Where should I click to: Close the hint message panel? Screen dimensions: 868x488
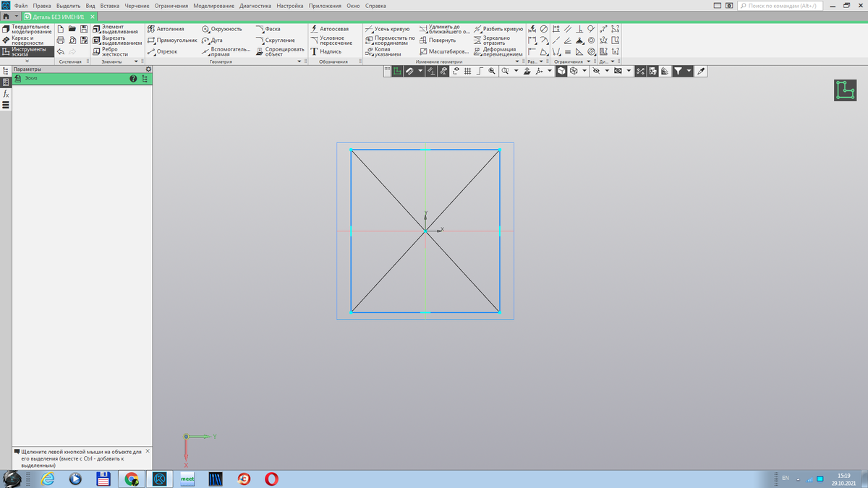click(148, 451)
